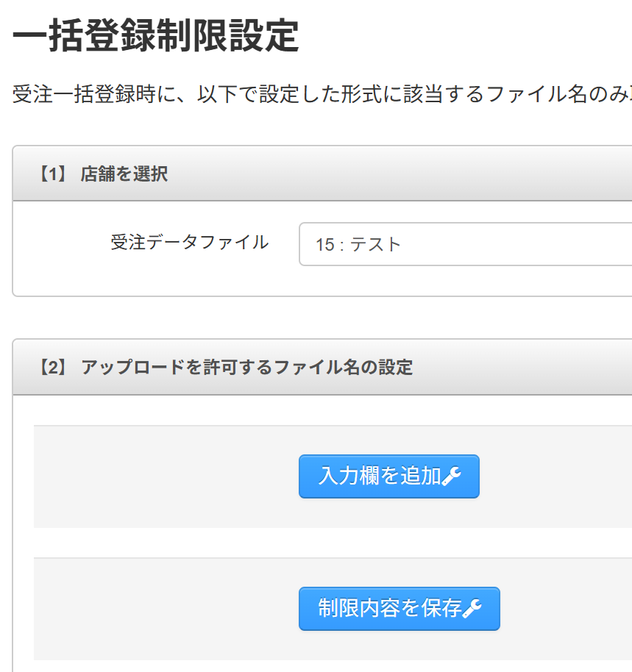Click the 【2】 number marker

[52, 367]
